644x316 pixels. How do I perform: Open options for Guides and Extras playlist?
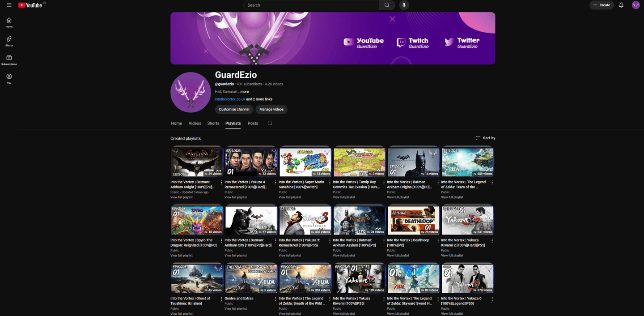click(275, 299)
